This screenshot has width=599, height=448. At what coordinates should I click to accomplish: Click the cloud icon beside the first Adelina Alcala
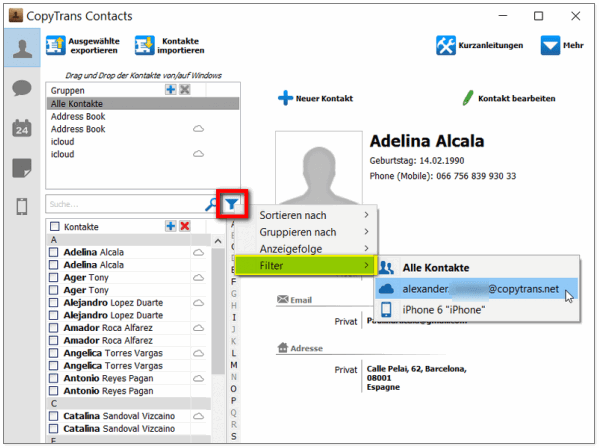click(x=198, y=252)
